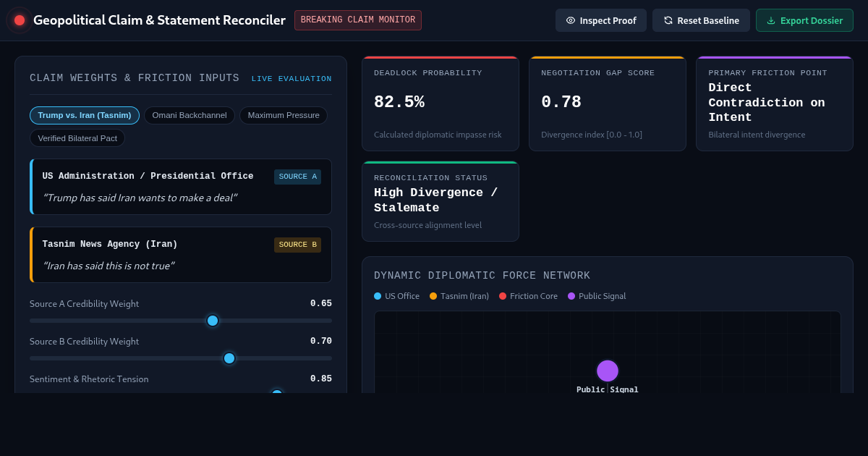
Task: Click the Tasnim News Agency (Iran) heading
Action: [x=110, y=245]
